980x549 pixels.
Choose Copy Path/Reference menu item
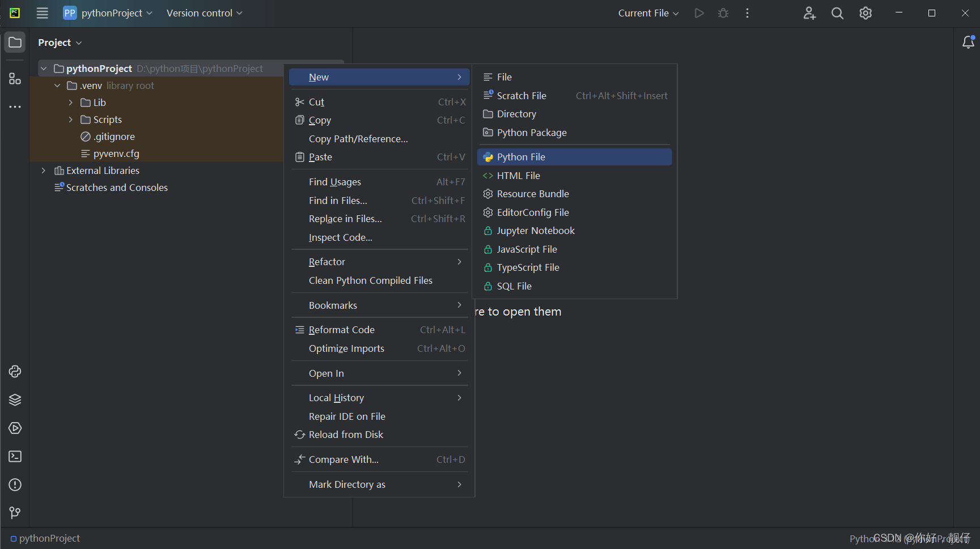point(379,139)
